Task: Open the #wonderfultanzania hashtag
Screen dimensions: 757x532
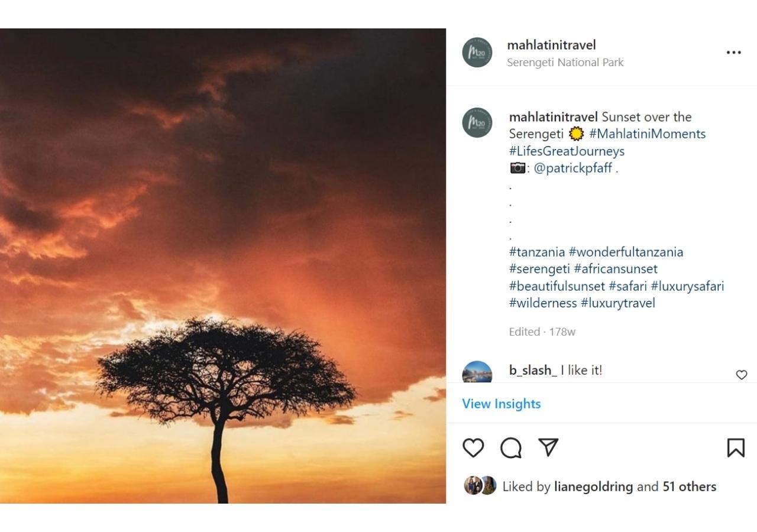Action: (626, 252)
